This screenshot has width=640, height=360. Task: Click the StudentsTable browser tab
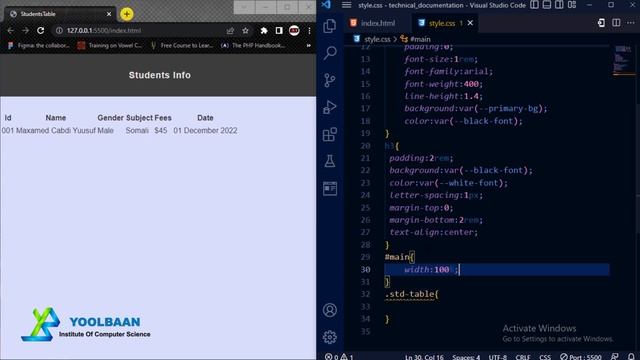tap(60, 14)
